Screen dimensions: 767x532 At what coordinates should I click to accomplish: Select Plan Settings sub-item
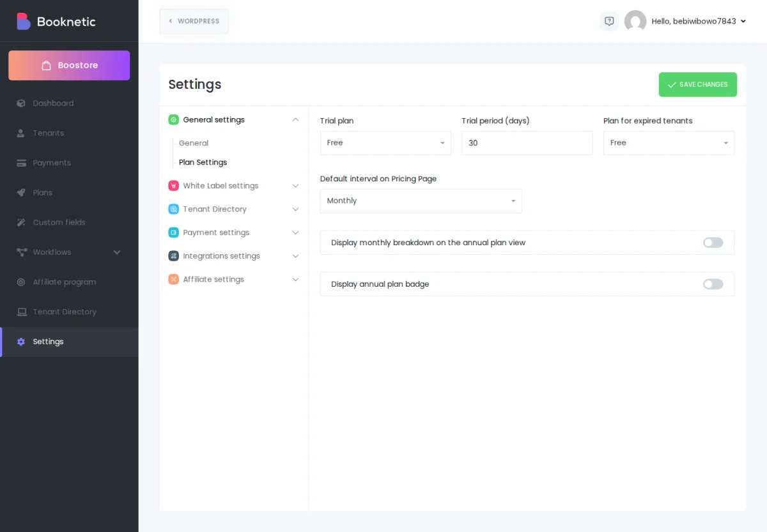coord(203,162)
